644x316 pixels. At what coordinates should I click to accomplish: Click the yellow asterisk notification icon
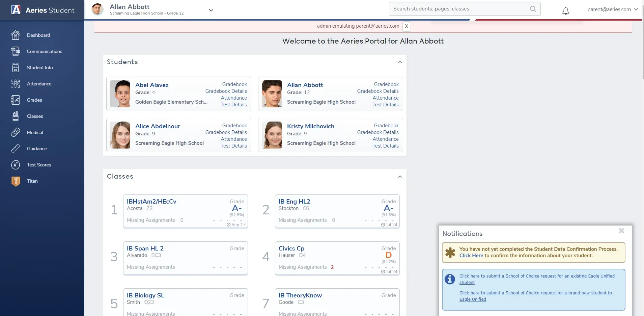(x=450, y=253)
